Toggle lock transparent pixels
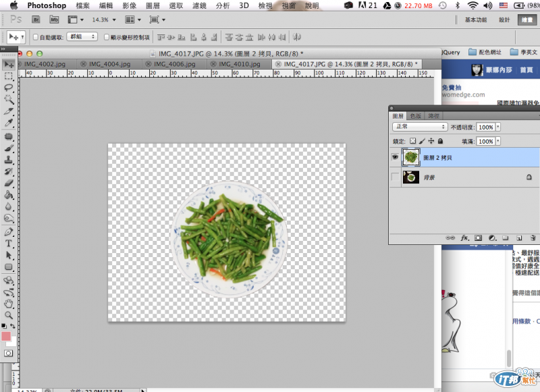 pos(412,141)
